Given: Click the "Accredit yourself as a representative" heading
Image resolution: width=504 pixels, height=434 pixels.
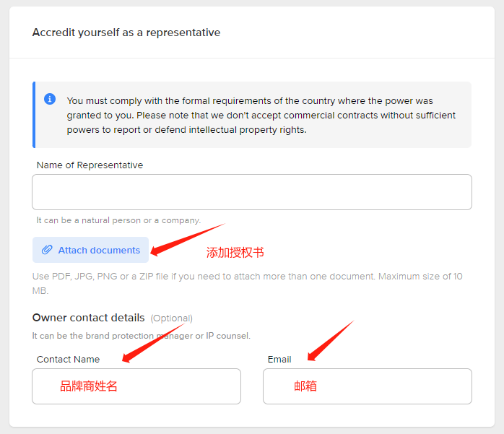Looking at the screenshot, I should coord(126,32).
